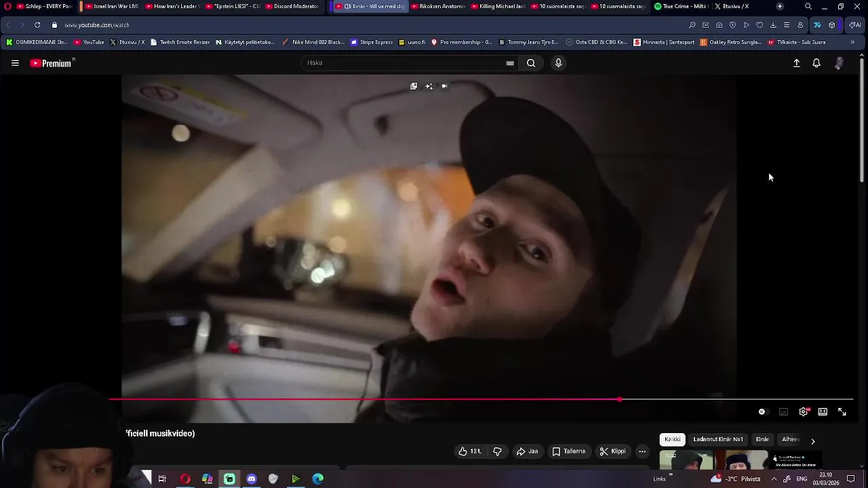Open the on-screen keyboard icon in search
This screenshot has width=868, height=488.
(510, 63)
